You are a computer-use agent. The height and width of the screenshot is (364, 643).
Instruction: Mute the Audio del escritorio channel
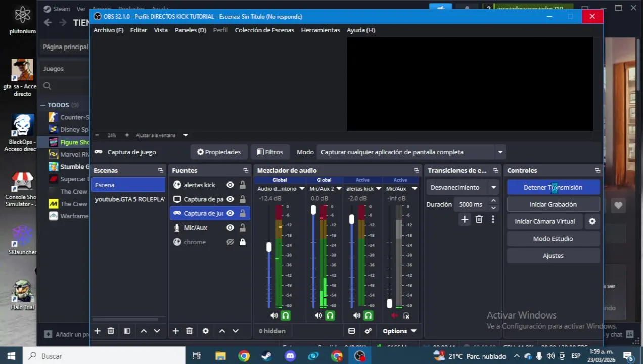pyautogui.click(x=274, y=315)
